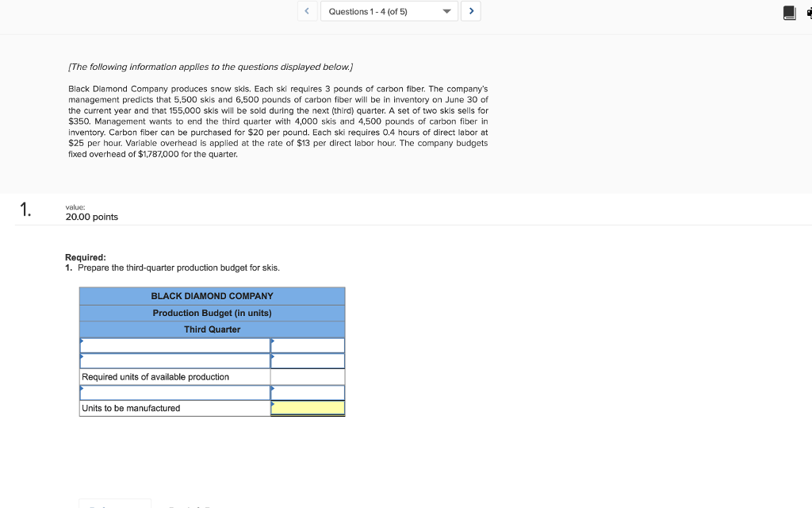Click yellow Units to be manufactured amount cell
This screenshot has height=508, width=812.
(308, 408)
